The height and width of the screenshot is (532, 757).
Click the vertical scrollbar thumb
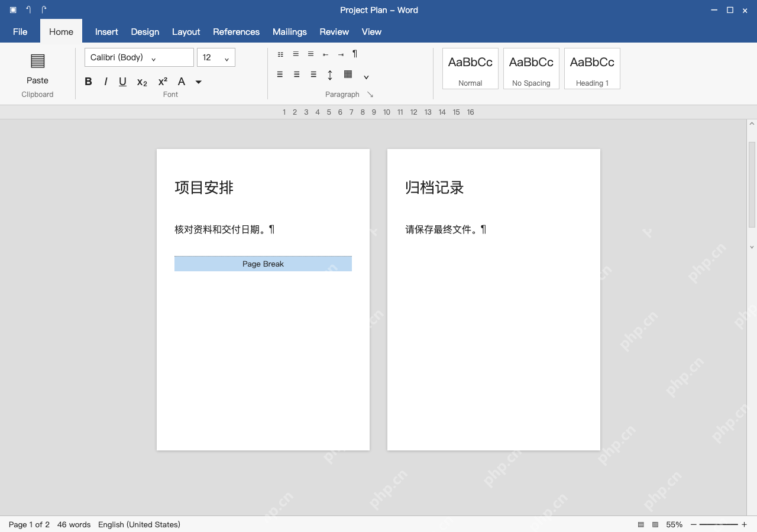pyautogui.click(x=752, y=184)
